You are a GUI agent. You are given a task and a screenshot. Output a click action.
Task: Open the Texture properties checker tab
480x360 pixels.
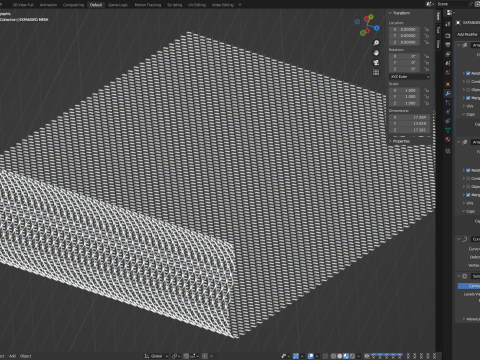[x=448, y=151]
